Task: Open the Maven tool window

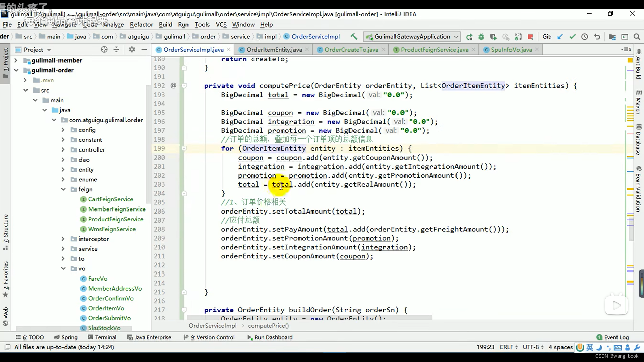Action: pos(638,102)
